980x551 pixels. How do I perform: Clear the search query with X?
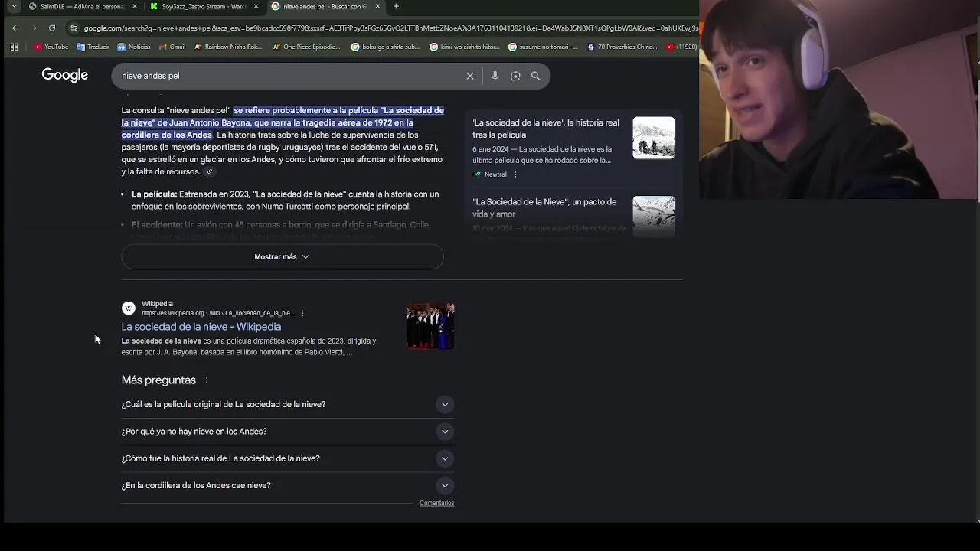[470, 76]
